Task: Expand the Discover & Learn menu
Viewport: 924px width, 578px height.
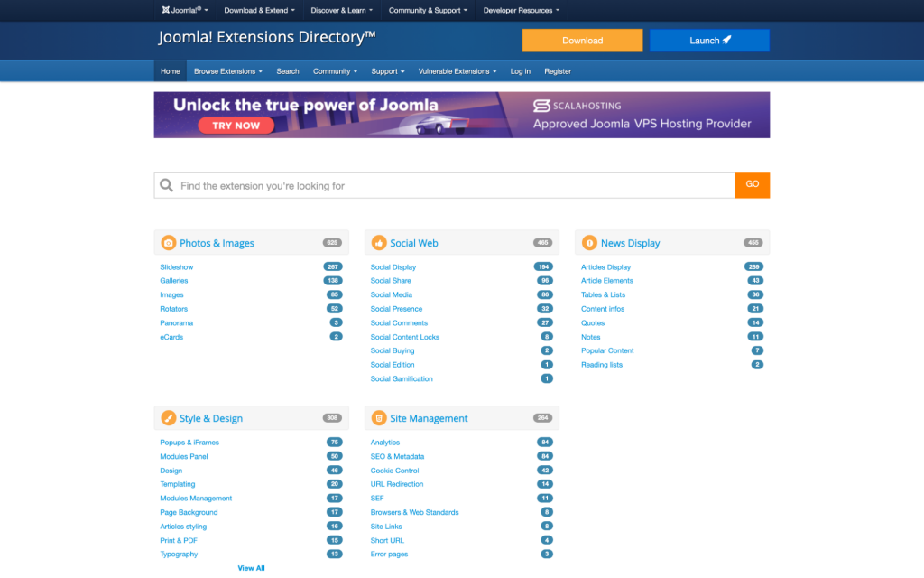Action: pos(342,10)
